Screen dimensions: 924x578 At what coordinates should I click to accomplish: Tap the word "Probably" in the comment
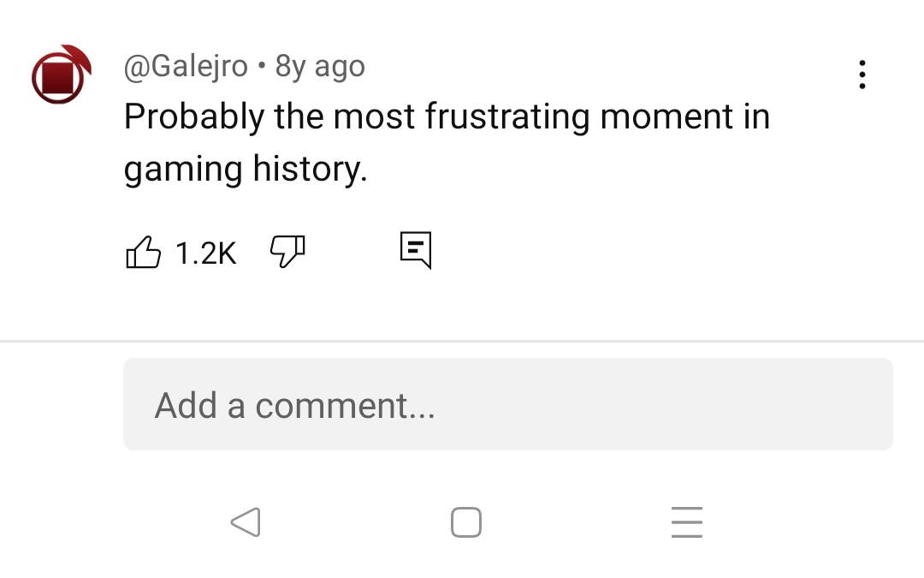(193, 116)
